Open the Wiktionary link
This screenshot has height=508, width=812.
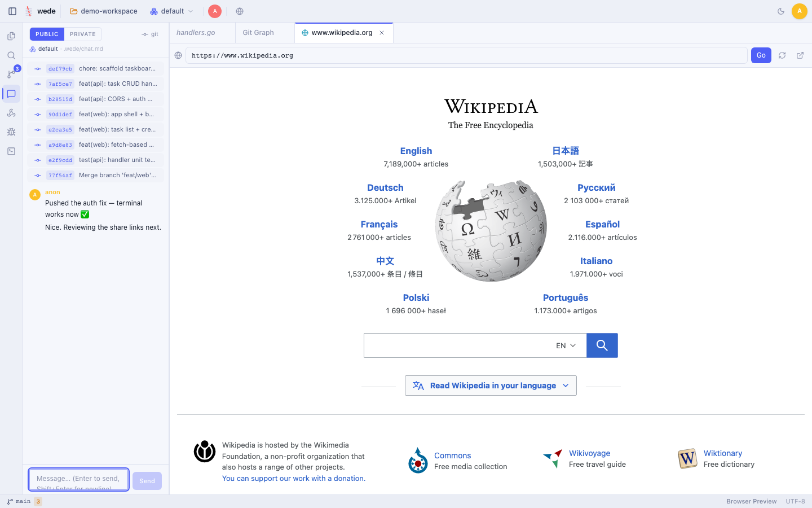click(723, 453)
